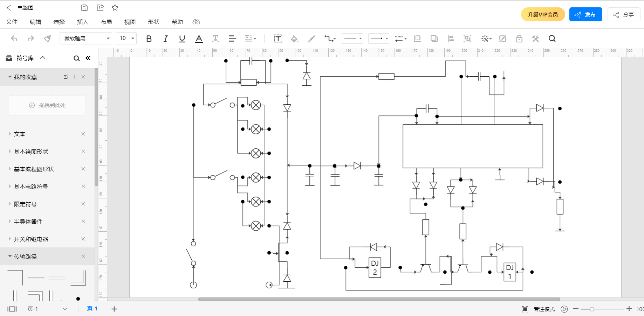Select the text box tool
The image size is (644, 316).
pos(278,38)
